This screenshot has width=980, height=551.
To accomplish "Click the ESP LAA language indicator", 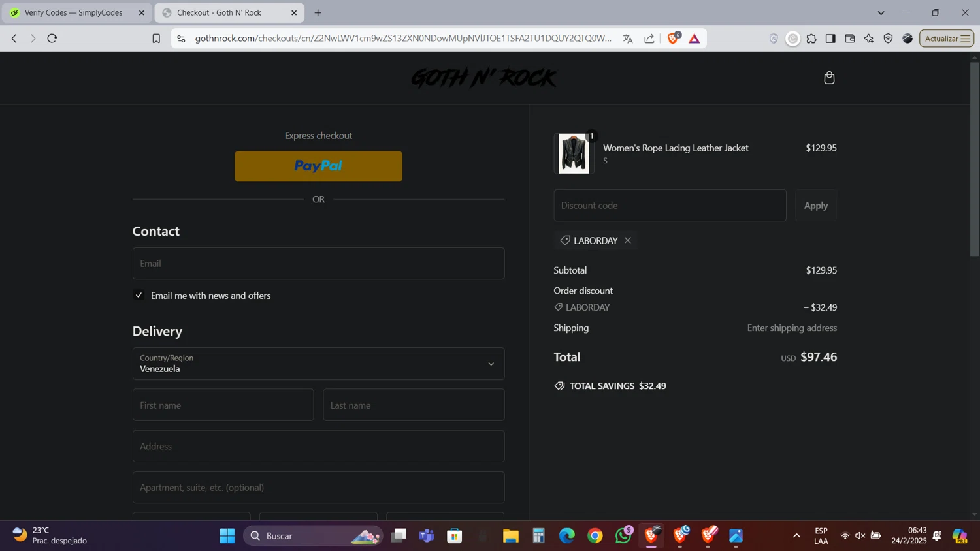I will [821, 535].
